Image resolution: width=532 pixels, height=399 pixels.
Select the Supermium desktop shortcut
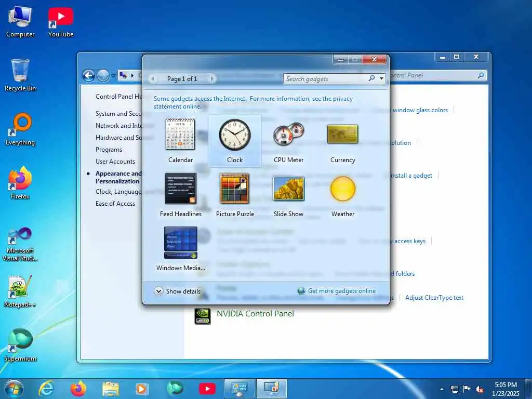[x=20, y=345]
